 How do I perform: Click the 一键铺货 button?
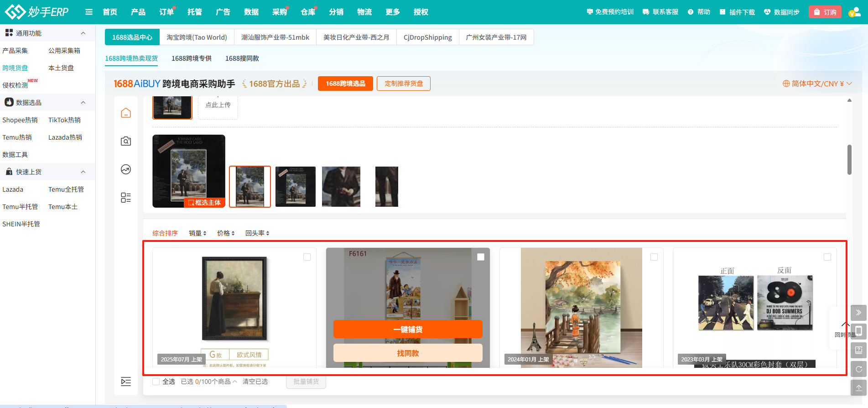coord(408,330)
